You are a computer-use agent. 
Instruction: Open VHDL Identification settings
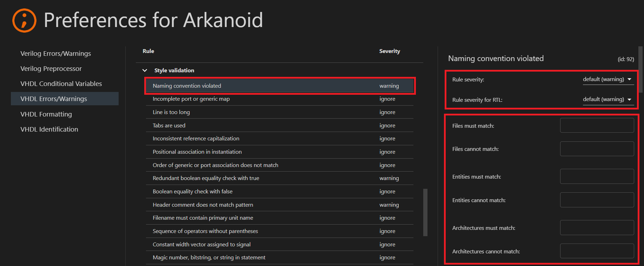click(49, 129)
